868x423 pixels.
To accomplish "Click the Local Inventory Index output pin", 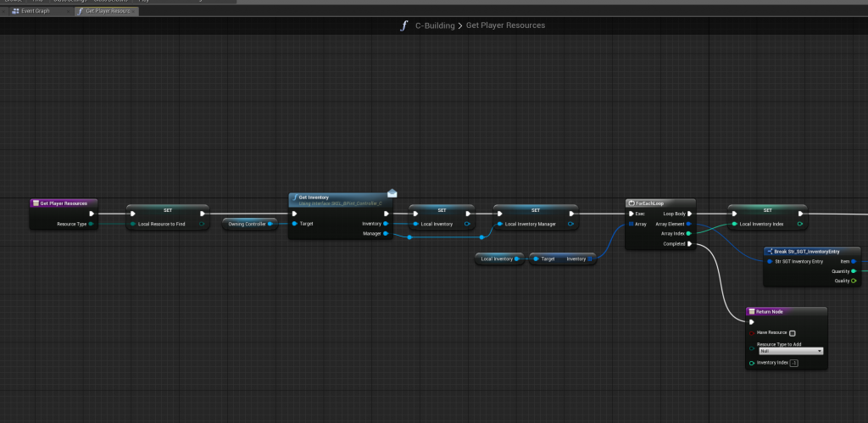I will click(x=800, y=225).
